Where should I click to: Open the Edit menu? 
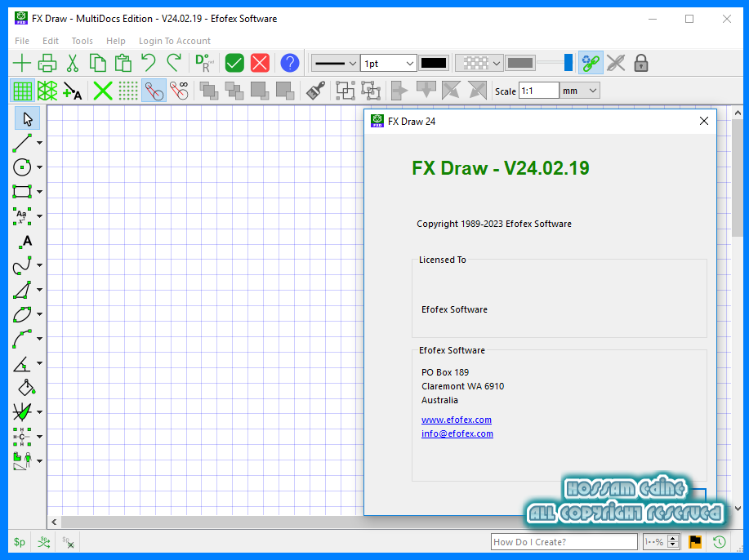click(50, 41)
